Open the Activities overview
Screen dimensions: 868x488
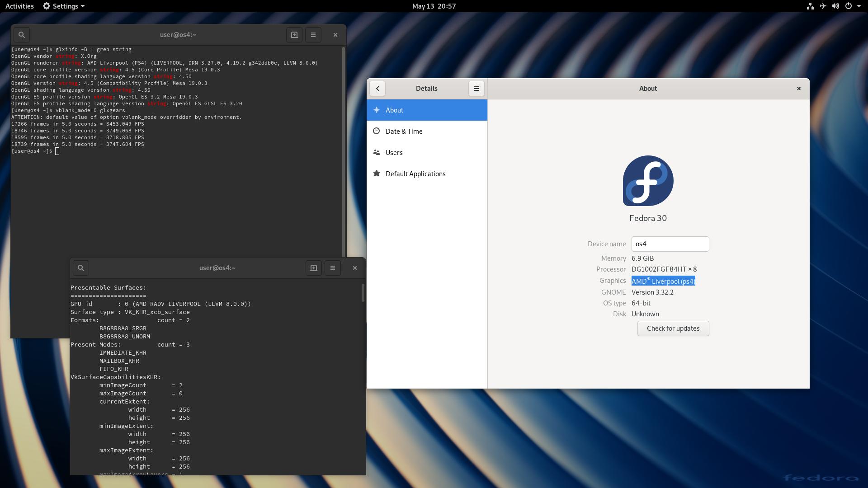coord(19,6)
